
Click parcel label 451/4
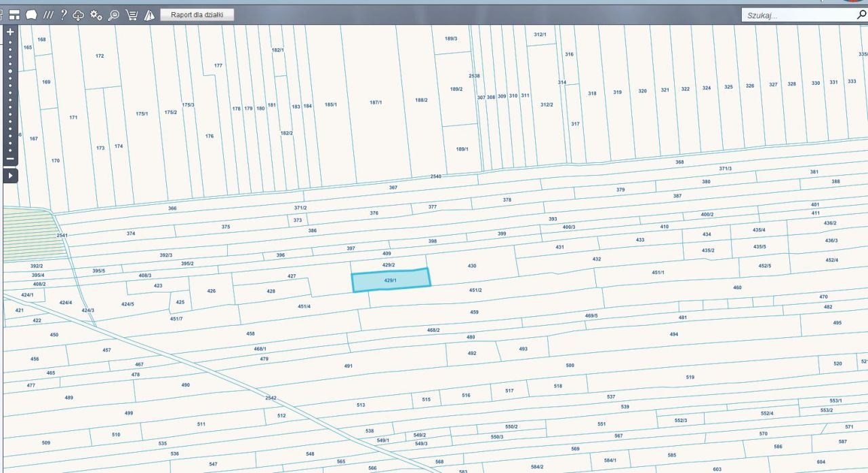[304, 306]
